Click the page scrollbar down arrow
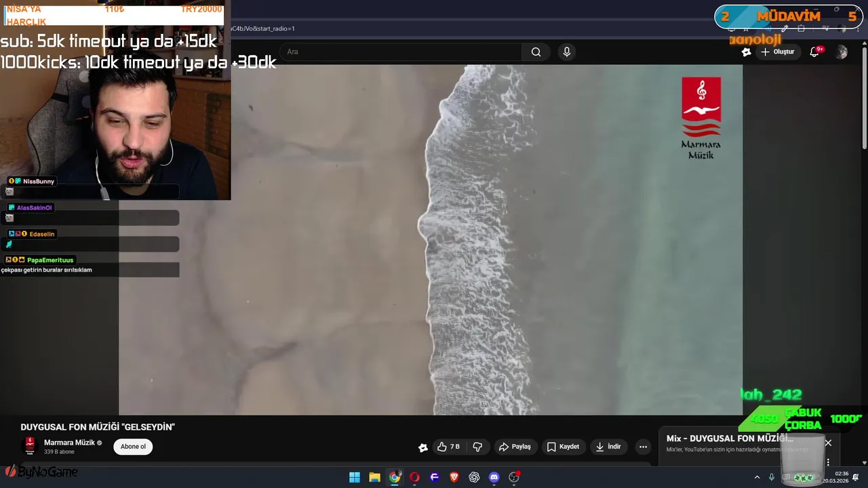Image resolution: width=868 pixels, height=488 pixels. click(x=864, y=463)
